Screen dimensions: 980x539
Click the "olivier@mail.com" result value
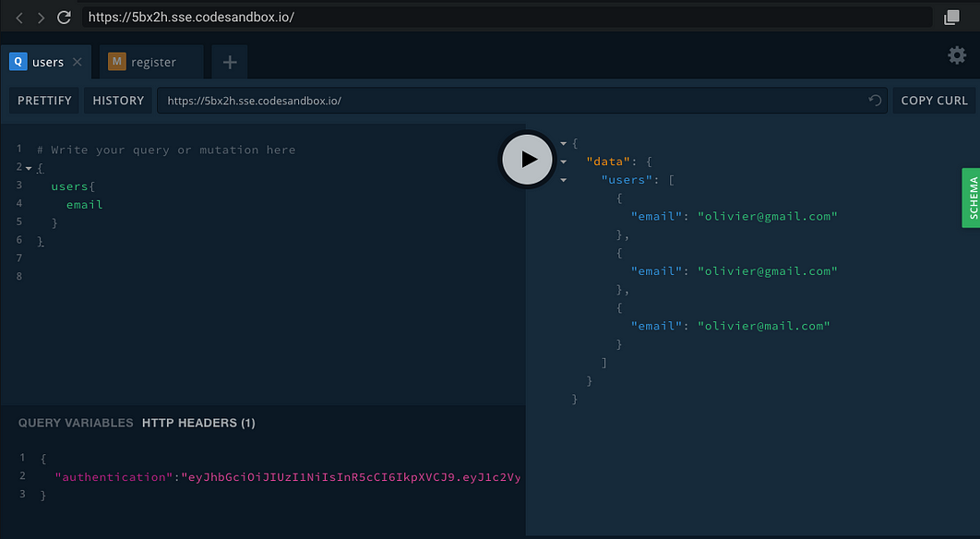click(764, 326)
